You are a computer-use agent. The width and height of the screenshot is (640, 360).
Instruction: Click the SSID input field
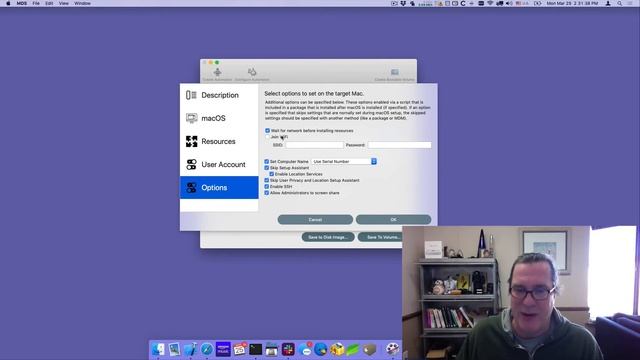(314, 145)
